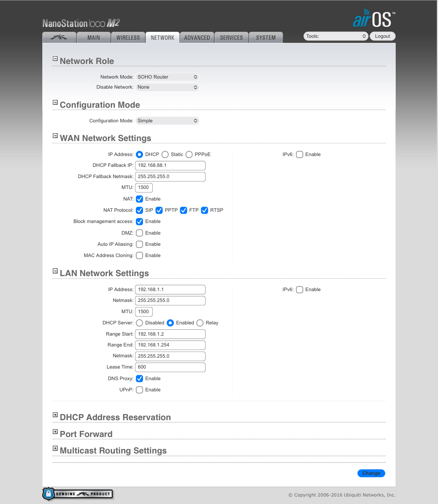Open the Network Mode dropdown

[167, 77]
